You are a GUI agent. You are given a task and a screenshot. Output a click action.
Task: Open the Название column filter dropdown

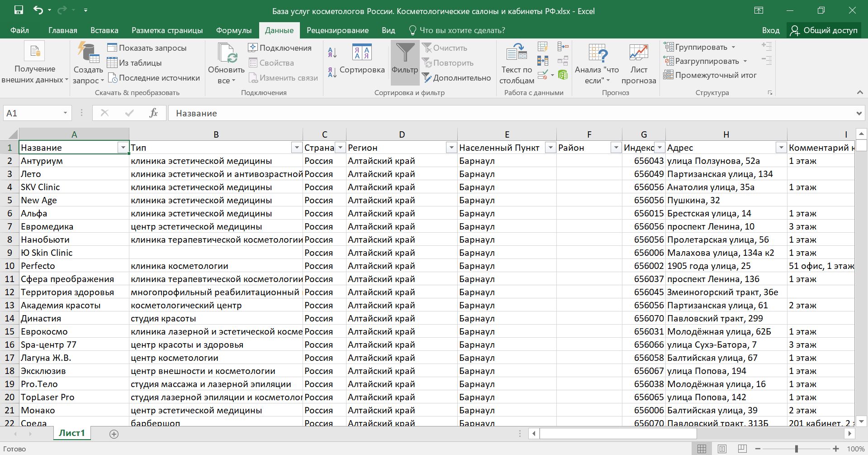pos(123,148)
